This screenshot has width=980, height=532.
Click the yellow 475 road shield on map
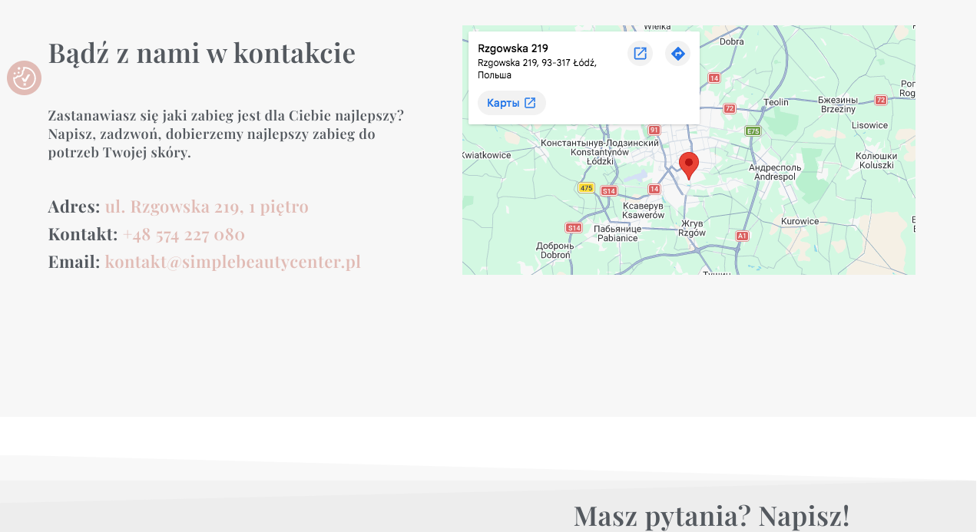click(586, 188)
